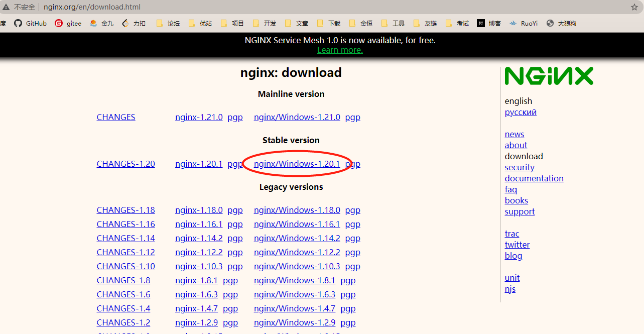Download nginx-1.6.3 source
644x334 pixels.
[196, 294]
